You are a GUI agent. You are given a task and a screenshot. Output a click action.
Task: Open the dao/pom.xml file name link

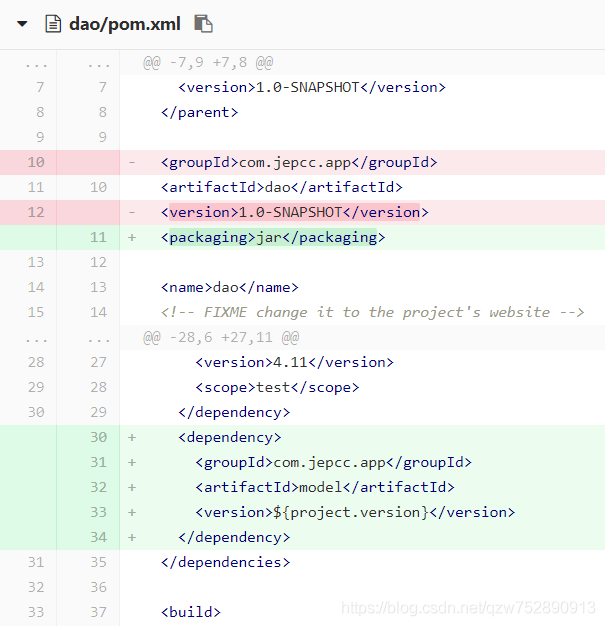[125, 23]
